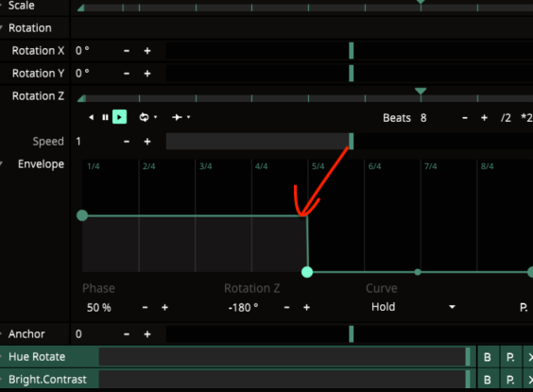
Task: Decrease the Phase percentage with minus
Action: pos(146,307)
